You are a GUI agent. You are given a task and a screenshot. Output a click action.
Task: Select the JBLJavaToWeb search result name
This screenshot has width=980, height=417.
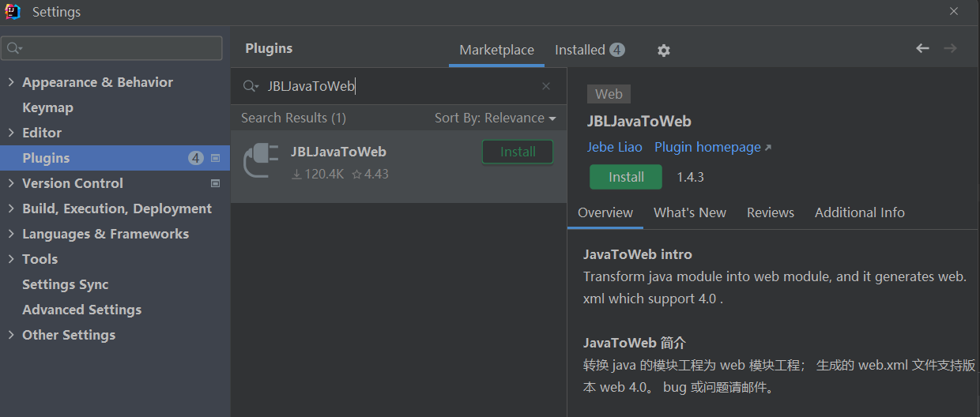[338, 152]
